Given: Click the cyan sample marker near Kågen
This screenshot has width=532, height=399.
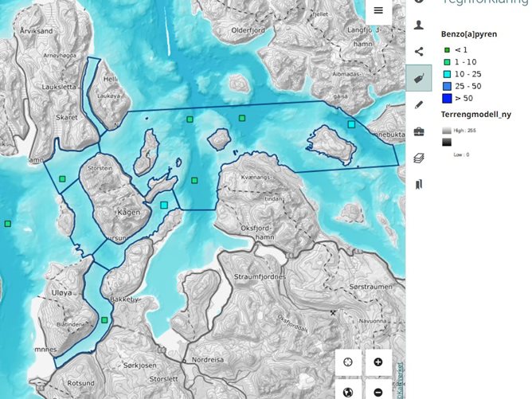Looking at the screenshot, I should [x=164, y=205].
